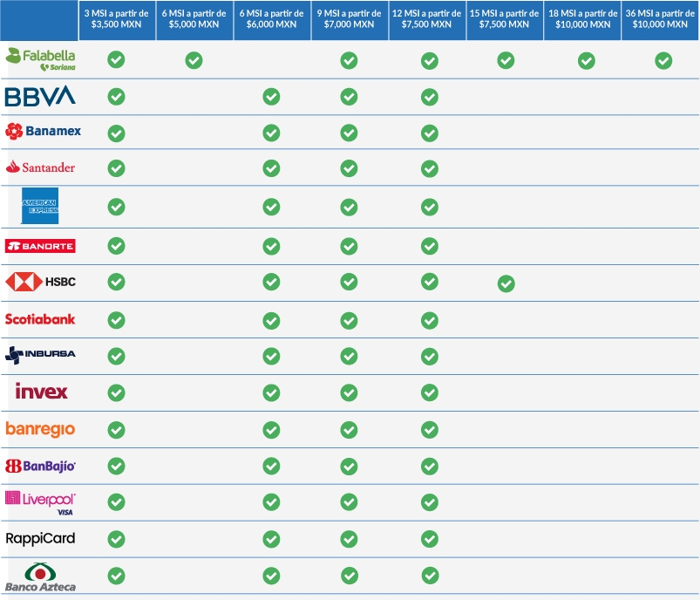Screen dimensions: 700x600
Task: Click HSBC's 15 MSI checkmark
Action: (x=506, y=283)
